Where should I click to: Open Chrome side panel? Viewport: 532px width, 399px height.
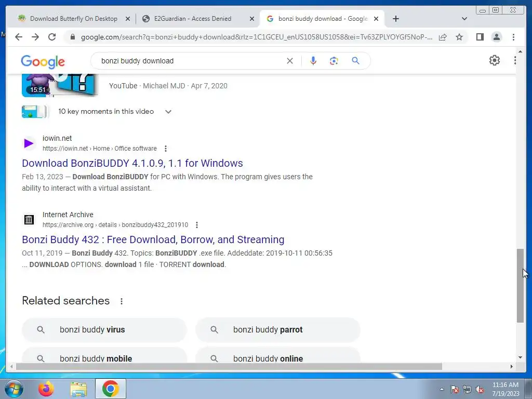coord(480,37)
